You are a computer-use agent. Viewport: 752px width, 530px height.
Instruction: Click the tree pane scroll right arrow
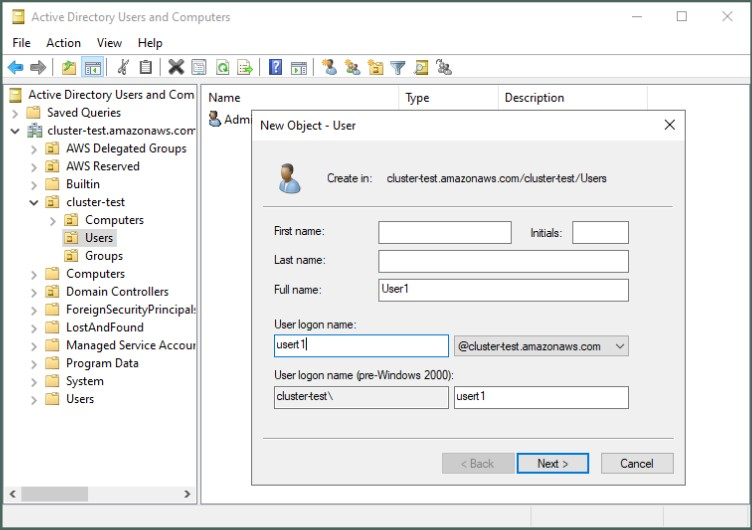187,494
